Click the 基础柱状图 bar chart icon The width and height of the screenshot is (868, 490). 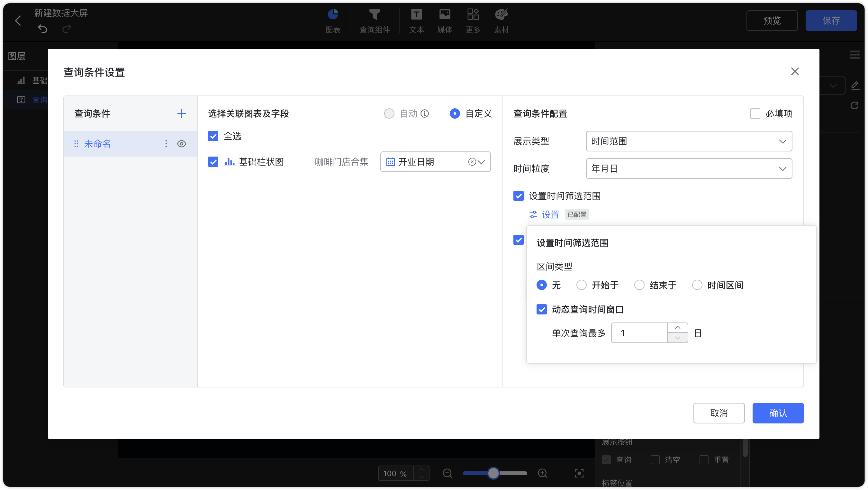230,162
